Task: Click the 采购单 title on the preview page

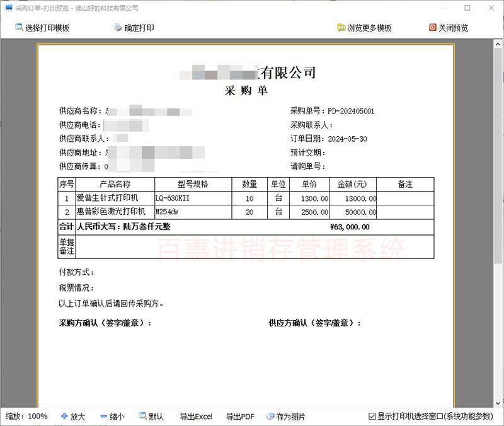Action: click(x=246, y=91)
